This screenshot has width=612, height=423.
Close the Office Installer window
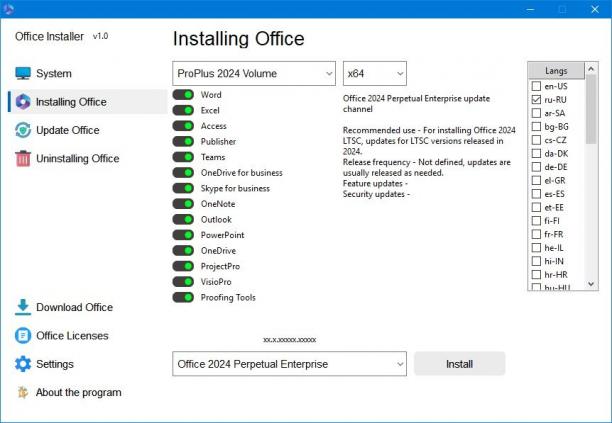click(595, 9)
